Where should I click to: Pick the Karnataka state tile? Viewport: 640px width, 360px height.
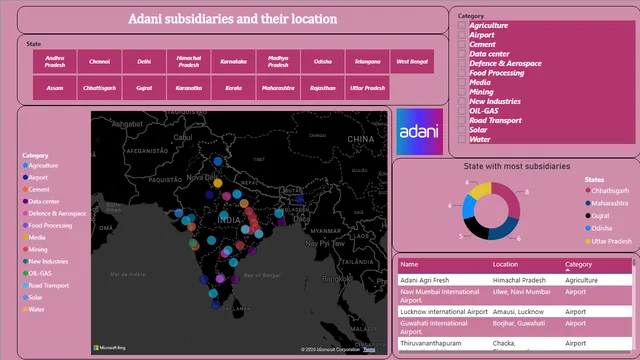(x=233, y=62)
